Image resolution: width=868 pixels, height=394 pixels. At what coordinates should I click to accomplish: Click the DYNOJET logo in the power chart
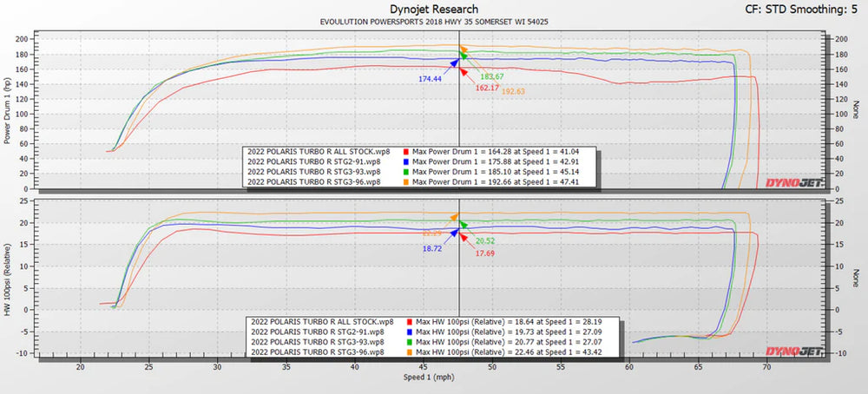pos(792,182)
